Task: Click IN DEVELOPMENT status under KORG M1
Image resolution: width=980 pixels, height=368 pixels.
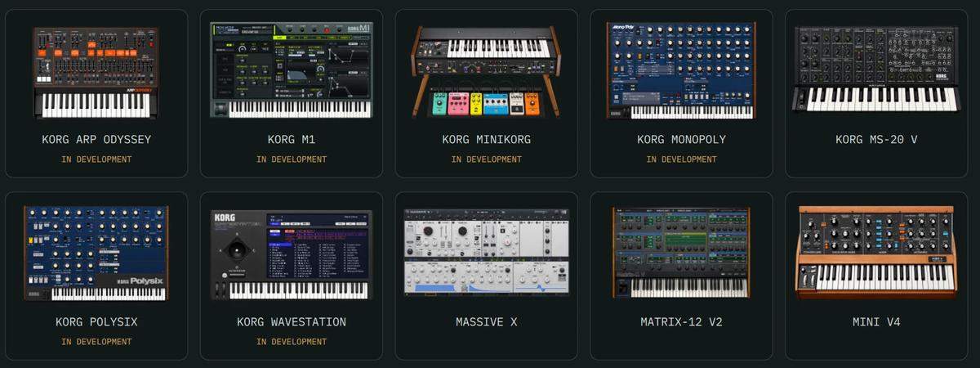Action: tap(292, 159)
